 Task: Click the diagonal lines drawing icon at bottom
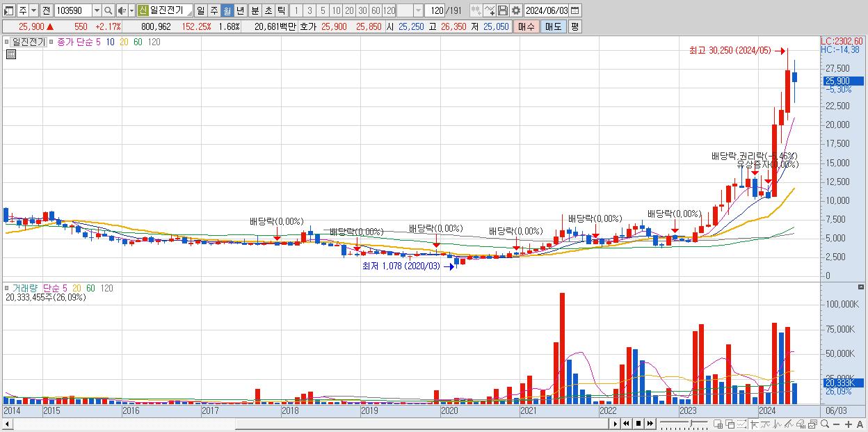pyautogui.click(x=789, y=424)
